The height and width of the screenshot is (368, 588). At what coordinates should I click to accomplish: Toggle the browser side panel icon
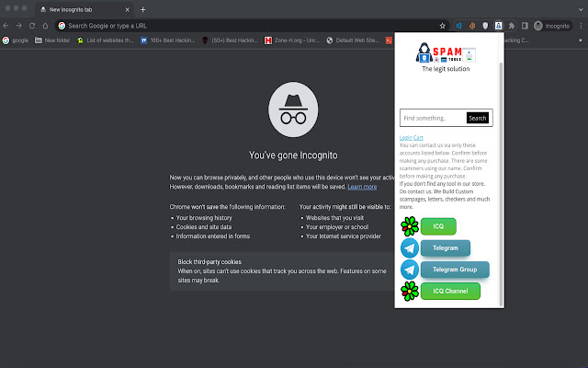[x=525, y=26]
